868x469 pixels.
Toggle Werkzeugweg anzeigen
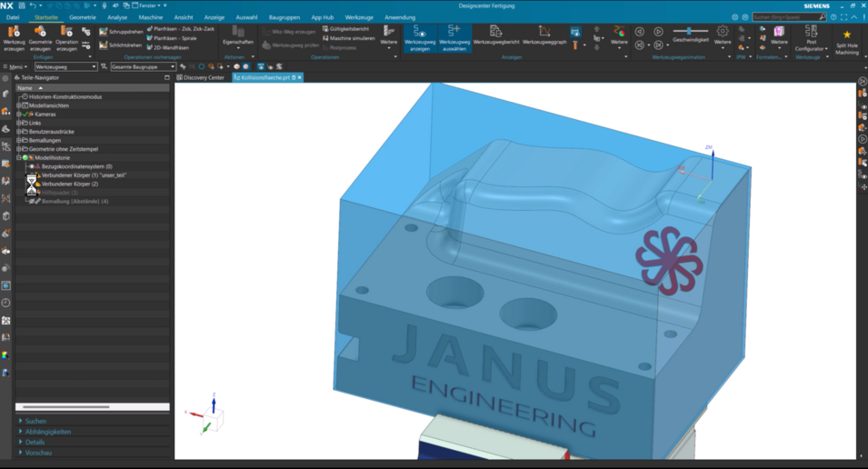[x=420, y=37]
